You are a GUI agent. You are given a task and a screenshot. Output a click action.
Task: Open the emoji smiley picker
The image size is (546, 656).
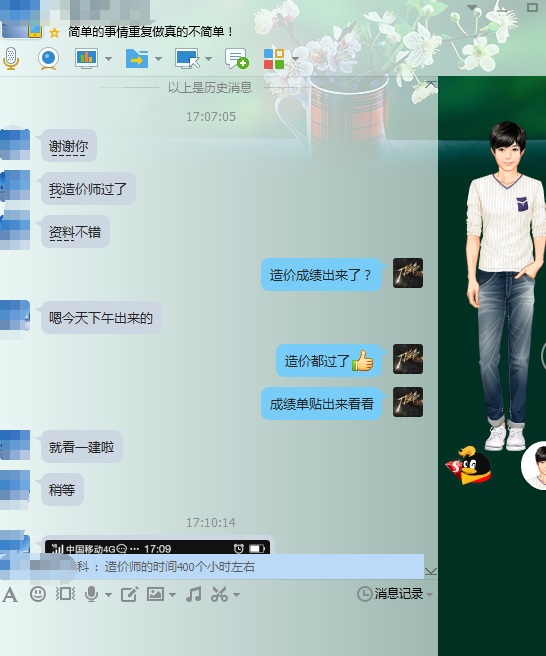pos(38,594)
